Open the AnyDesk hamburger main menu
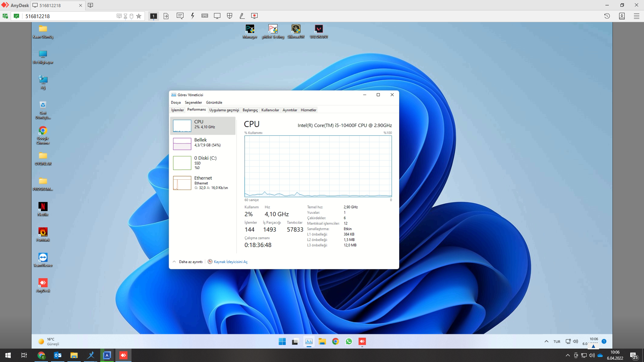 (x=636, y=16)
